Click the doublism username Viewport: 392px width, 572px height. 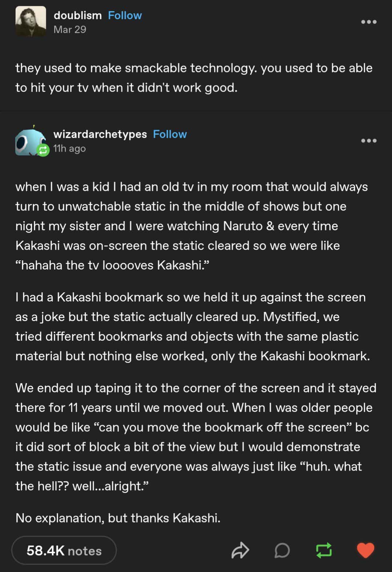click(x=77, y=15)
